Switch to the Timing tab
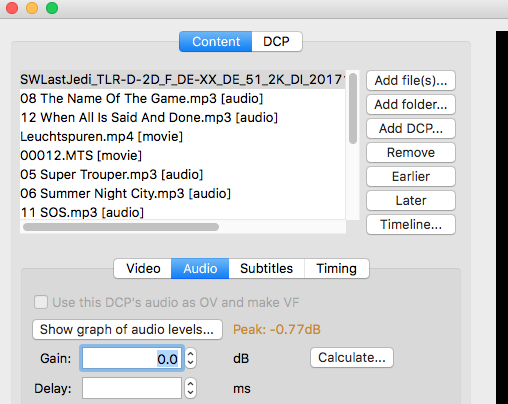508x404 pixels. click(x=337, y=268)
